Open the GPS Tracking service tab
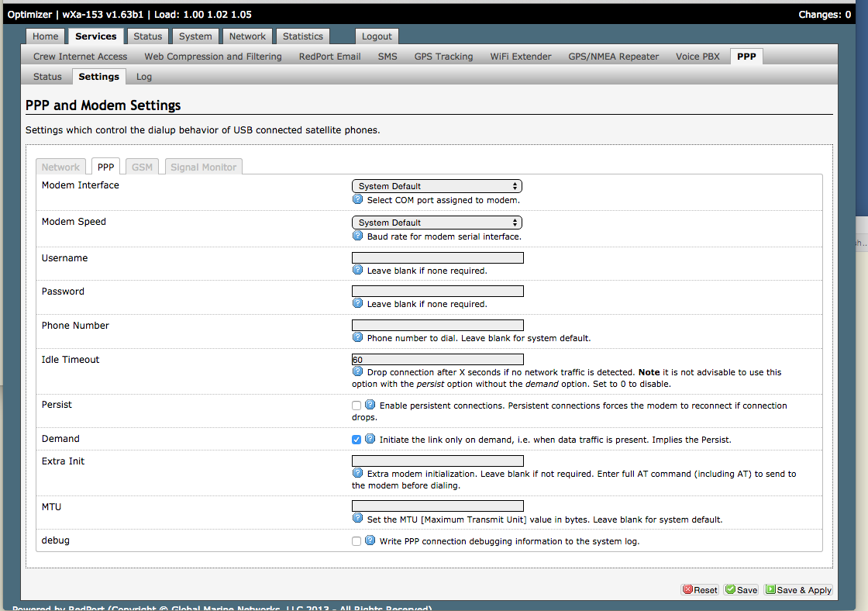The height and width of the screenshot is (611, 868). pyautogui.click(x=443, y=56)
